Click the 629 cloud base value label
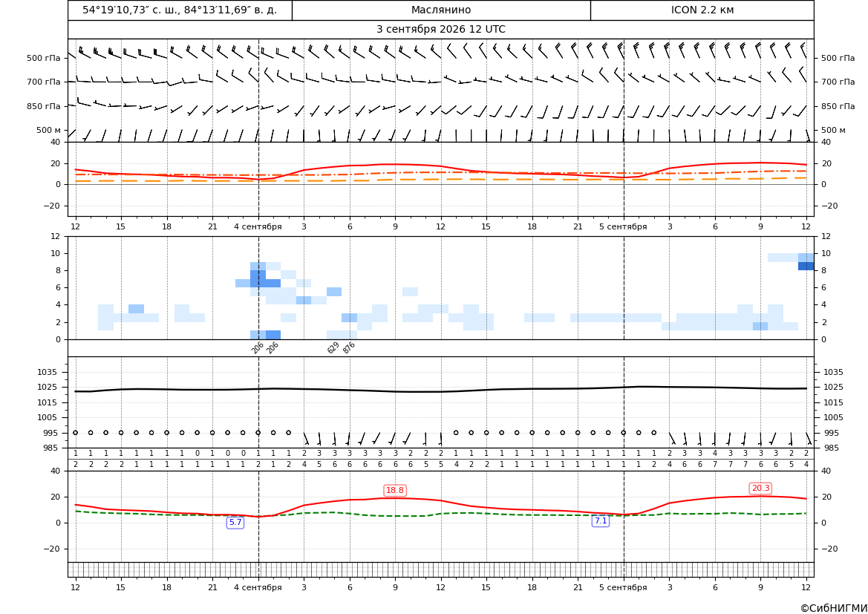 pyautogui.click(x=333, y=347)
